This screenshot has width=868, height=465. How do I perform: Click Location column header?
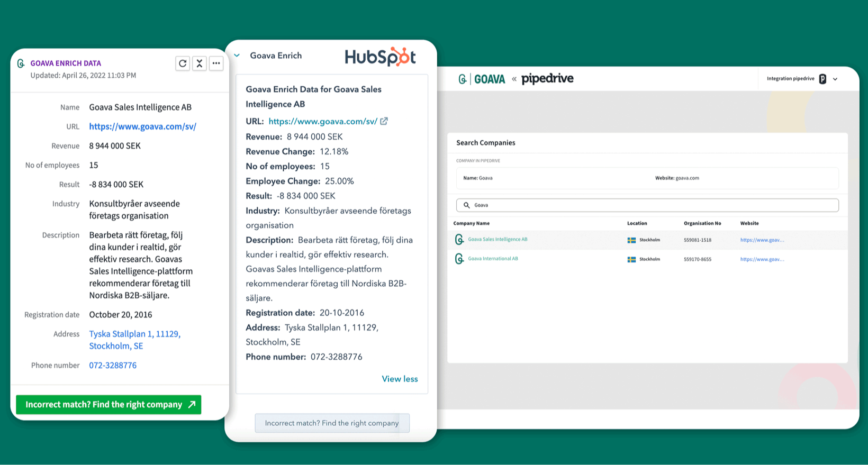coord(637,223)
